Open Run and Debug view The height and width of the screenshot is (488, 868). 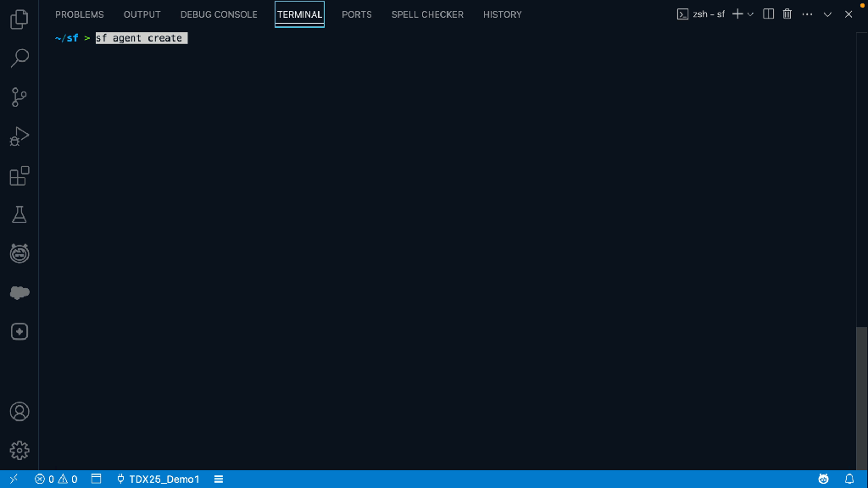click(19, 136)
